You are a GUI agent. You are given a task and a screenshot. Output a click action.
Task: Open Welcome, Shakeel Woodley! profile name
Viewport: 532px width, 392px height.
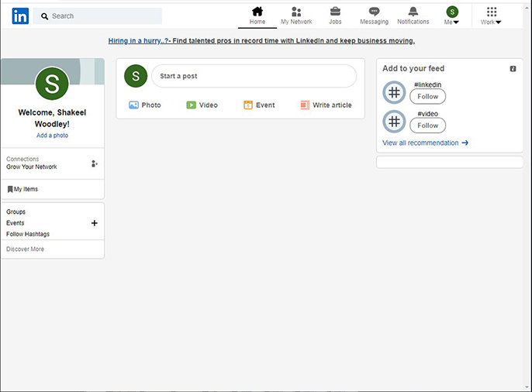52,119
